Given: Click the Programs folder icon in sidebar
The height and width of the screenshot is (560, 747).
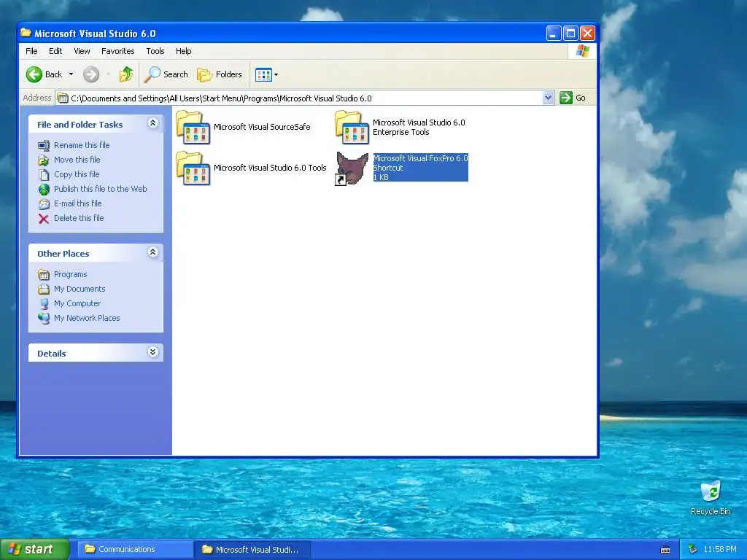Looking at the screenshot, I should point(44,275).
